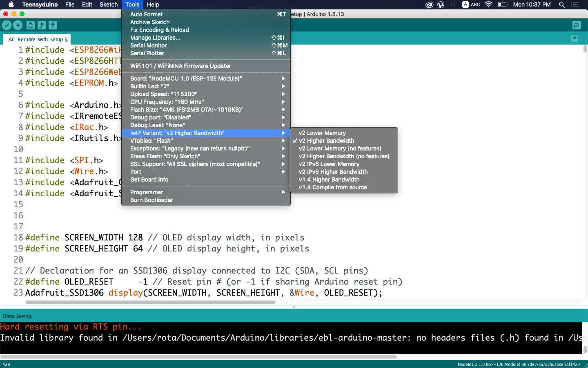
Task: Expand the Exceptions Legacy submenu
Action: tap(206, 148)
